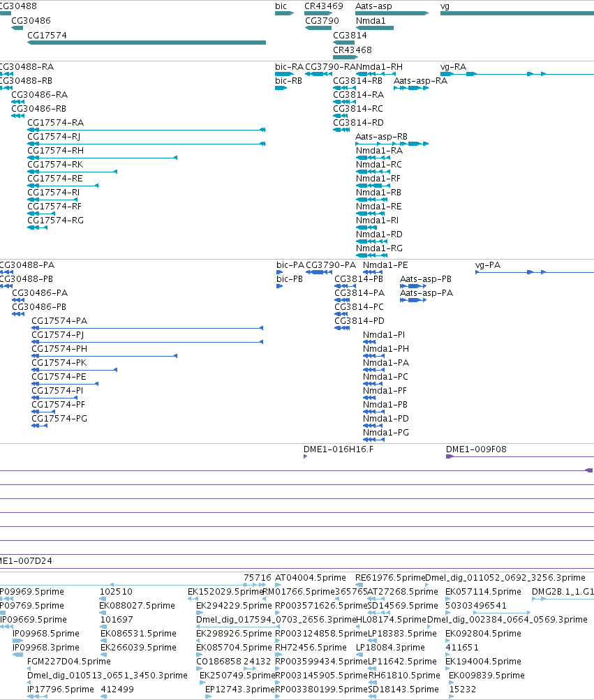The image size is (594, 700).
Task: Open transcript CG17574-RA label
Action: point(55,123)
